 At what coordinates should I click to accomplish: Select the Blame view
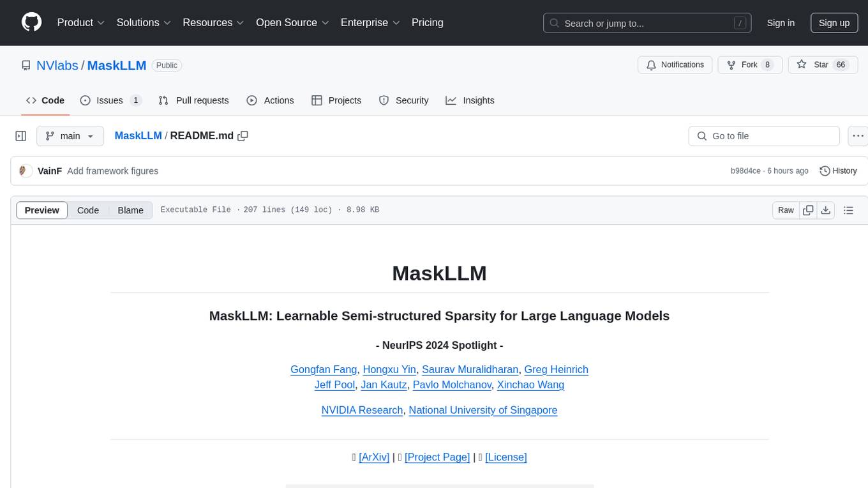pos(130,210)
